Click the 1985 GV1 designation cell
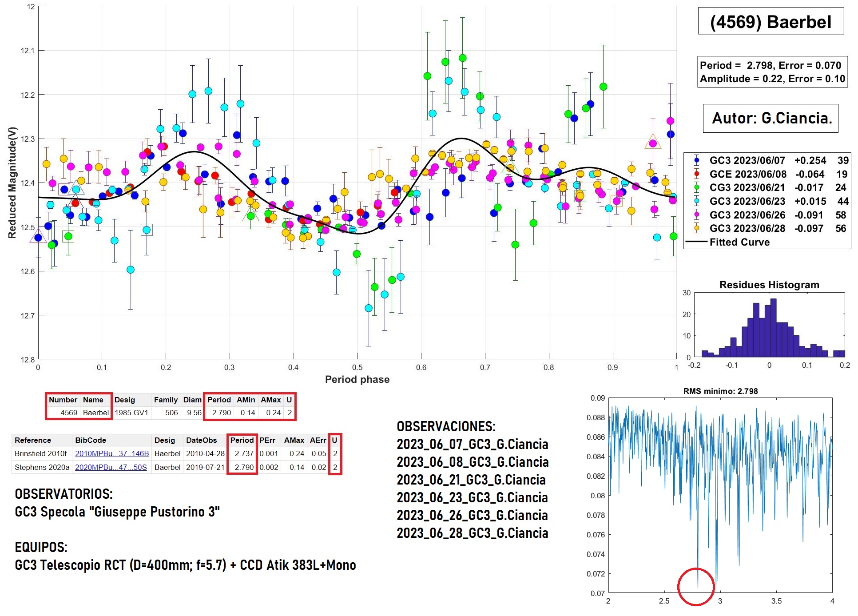Image resolution: width=858 pixels, height=616 pixels. tap(131, 413)
